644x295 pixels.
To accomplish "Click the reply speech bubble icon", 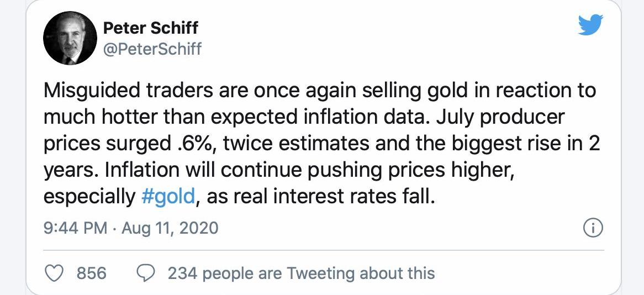I will pyautogui.click(x=146, y=273).
